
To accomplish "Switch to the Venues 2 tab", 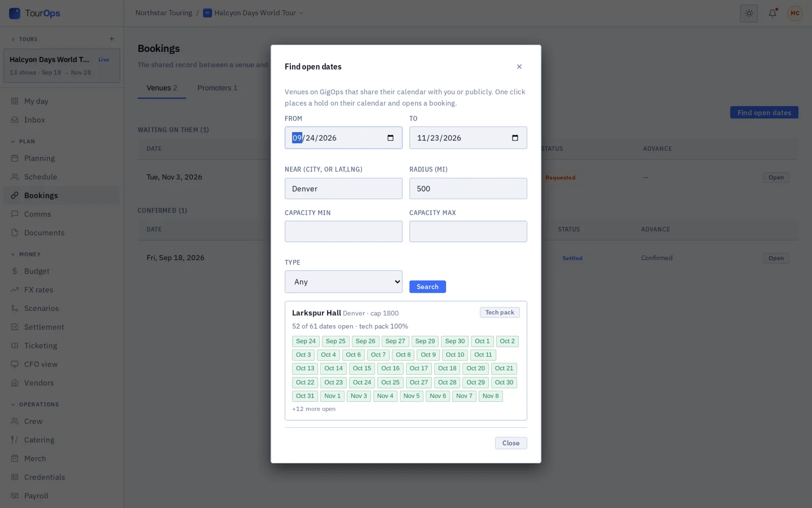I will 162,88.
